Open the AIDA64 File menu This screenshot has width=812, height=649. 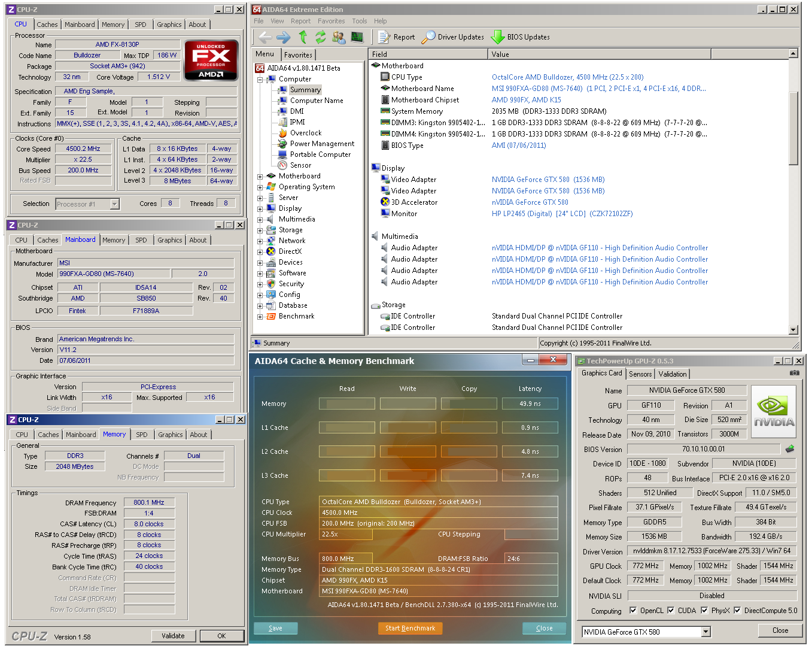258,21
